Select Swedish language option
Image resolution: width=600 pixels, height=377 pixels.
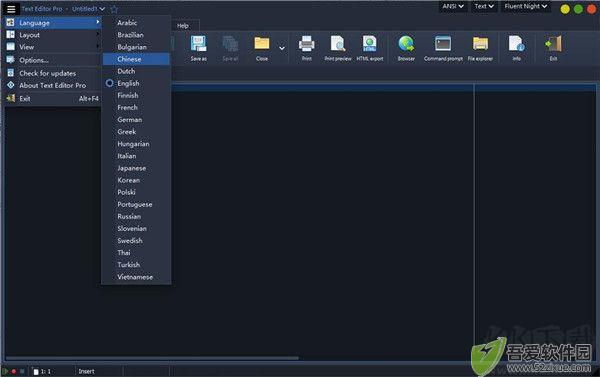pos(136,240)
